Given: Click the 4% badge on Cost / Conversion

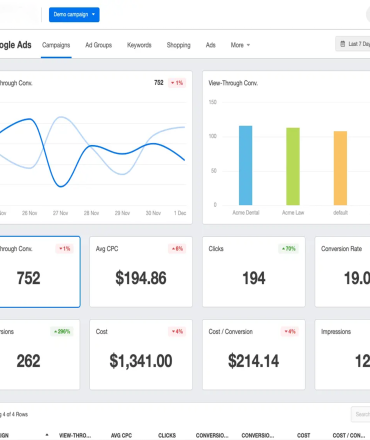Looking at the screenshot, I should pyautogui.click(x=290, y=331).
